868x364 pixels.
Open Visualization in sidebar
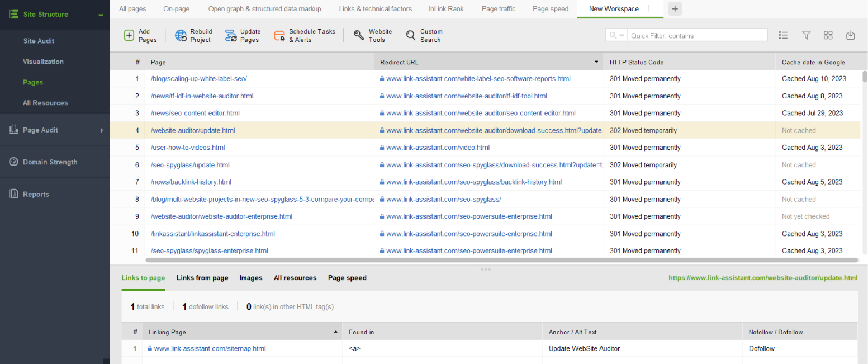point(43,62)
